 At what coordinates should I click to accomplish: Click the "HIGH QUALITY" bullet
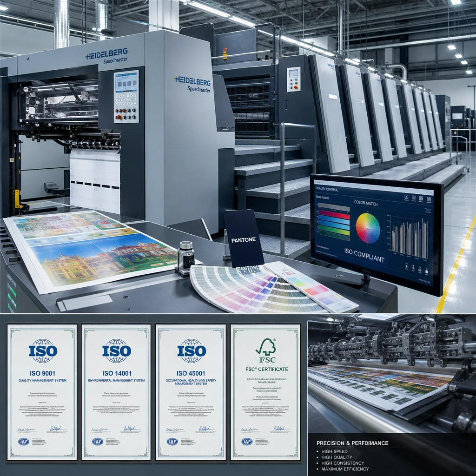coord(337,457)
